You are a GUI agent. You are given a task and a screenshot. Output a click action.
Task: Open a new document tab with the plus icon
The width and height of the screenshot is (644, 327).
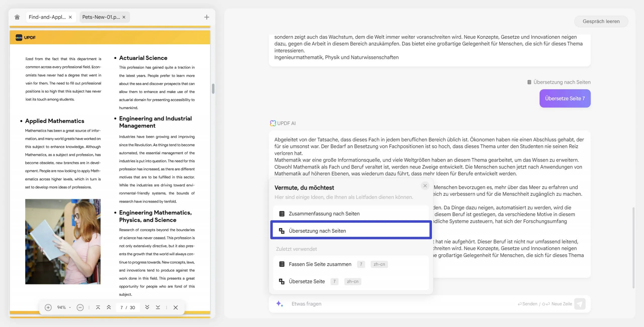tap(207, 17)
